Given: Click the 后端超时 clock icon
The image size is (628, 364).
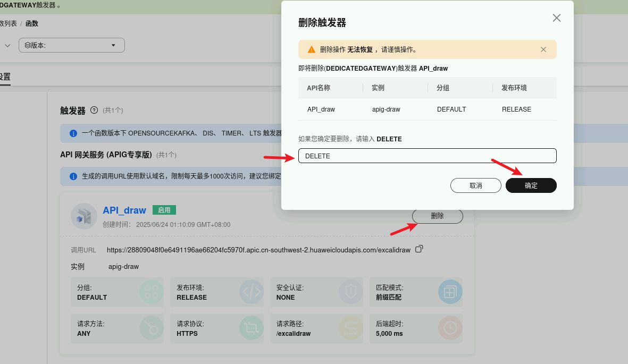Looking at the screenshot, I should click(x=450, y=328).
